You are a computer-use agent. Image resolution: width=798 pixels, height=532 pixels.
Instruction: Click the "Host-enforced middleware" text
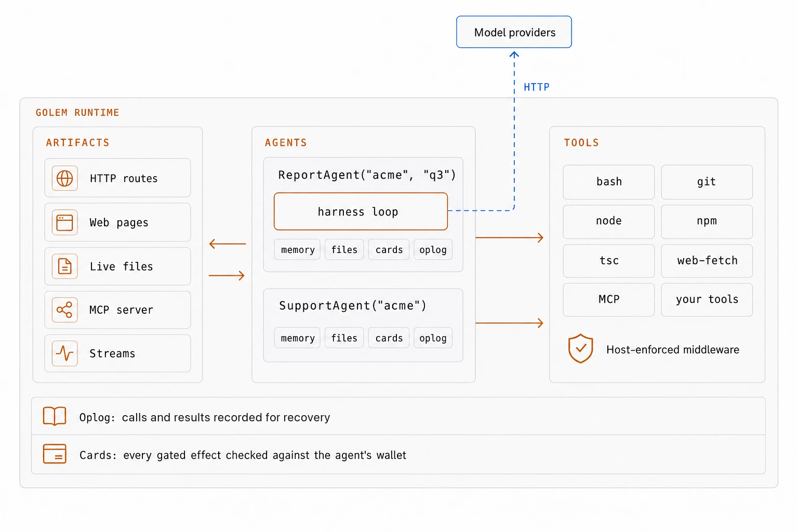tap(673, 350)
